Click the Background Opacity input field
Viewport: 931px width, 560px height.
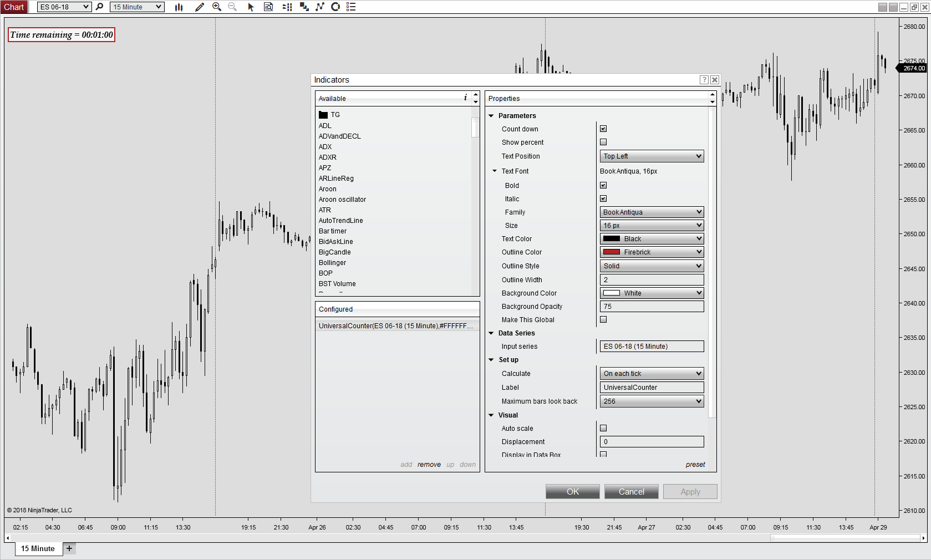(x=652, y=307)
